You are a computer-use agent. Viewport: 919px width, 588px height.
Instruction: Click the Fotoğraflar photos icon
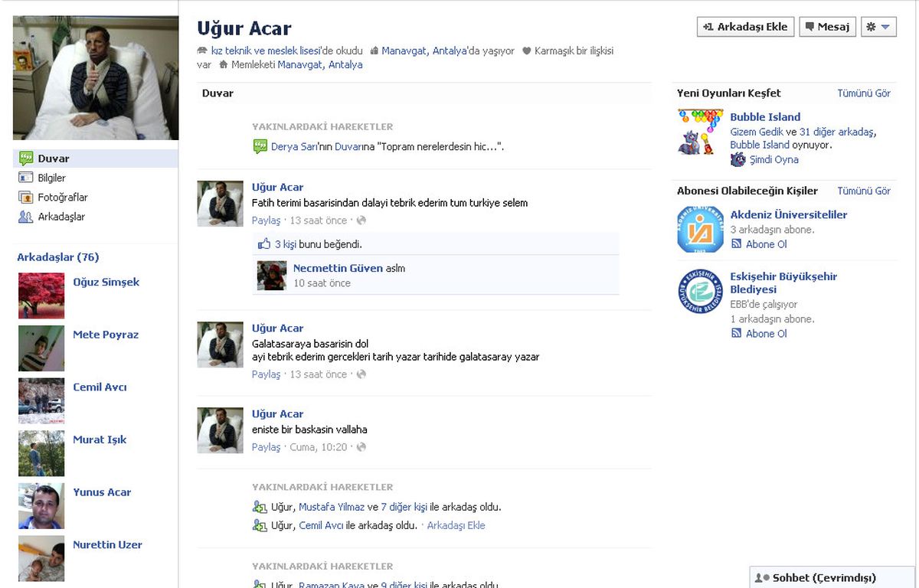(25, 198)
